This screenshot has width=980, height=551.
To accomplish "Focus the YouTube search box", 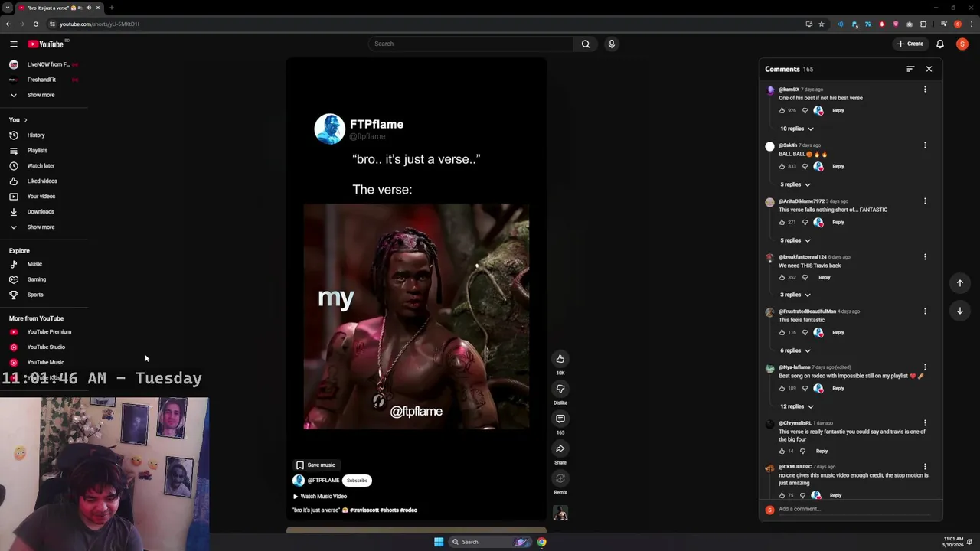I will click(x=471, y=44).
